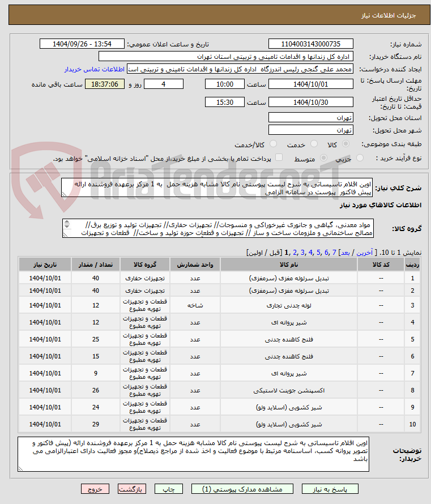Click the validity date field 1404/10/30
Image resolution: width=431 pixels, height=504 pixels.
311,102
